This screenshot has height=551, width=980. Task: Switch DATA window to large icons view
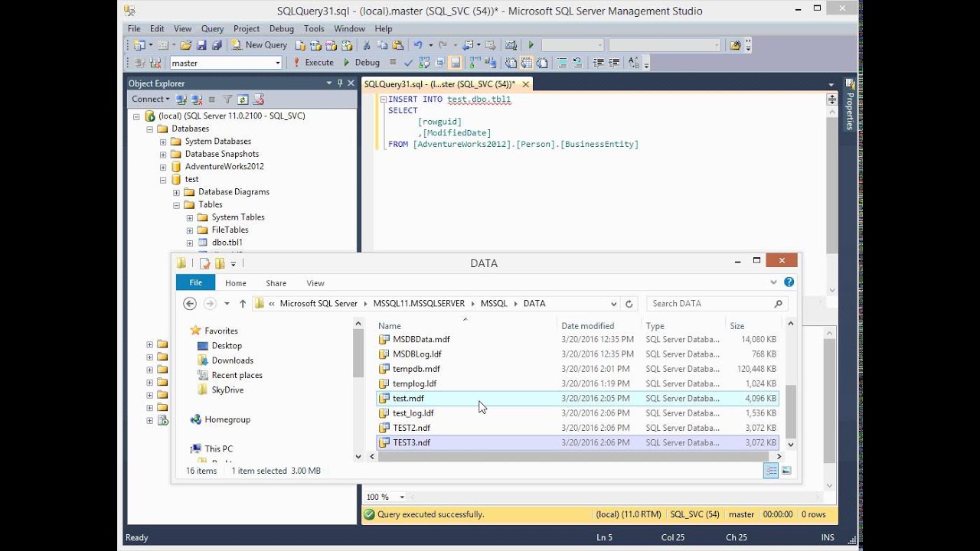click(x=786, y=471)
